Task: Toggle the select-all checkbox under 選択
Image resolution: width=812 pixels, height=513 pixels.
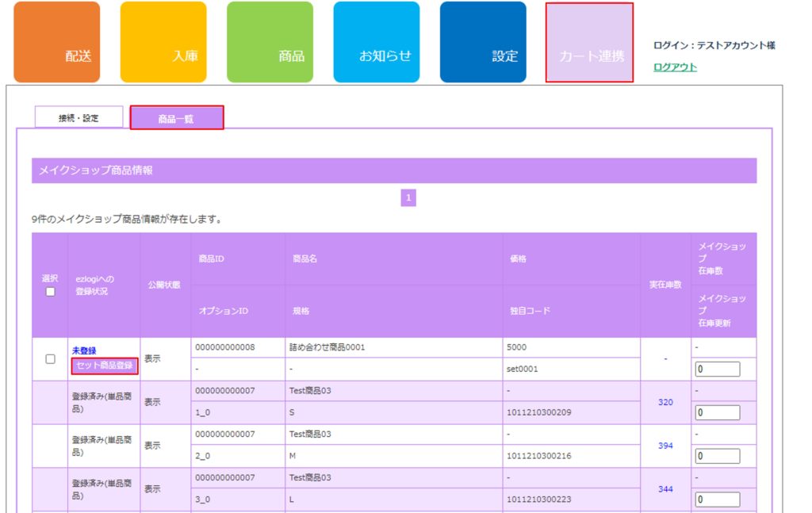Action: pyautogui.click(x=50, y=292)
